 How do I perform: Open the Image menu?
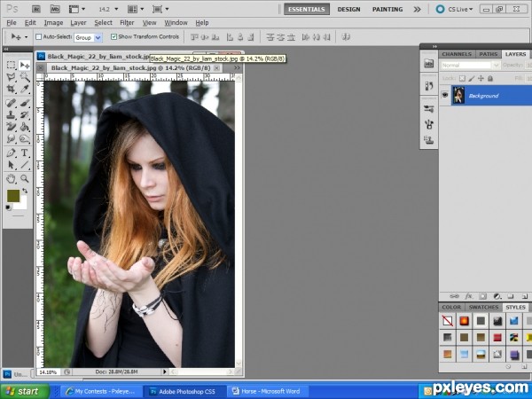point(53,23)
